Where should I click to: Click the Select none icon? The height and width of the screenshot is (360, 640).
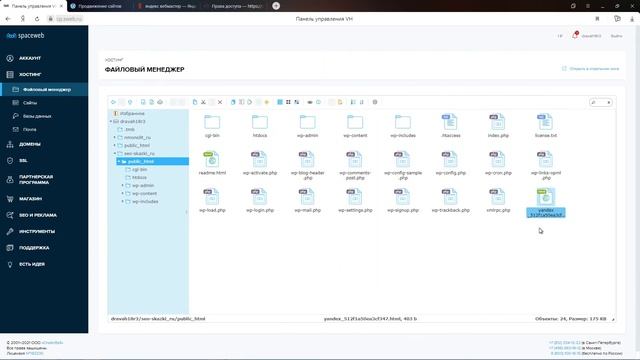tap(288, 102)
